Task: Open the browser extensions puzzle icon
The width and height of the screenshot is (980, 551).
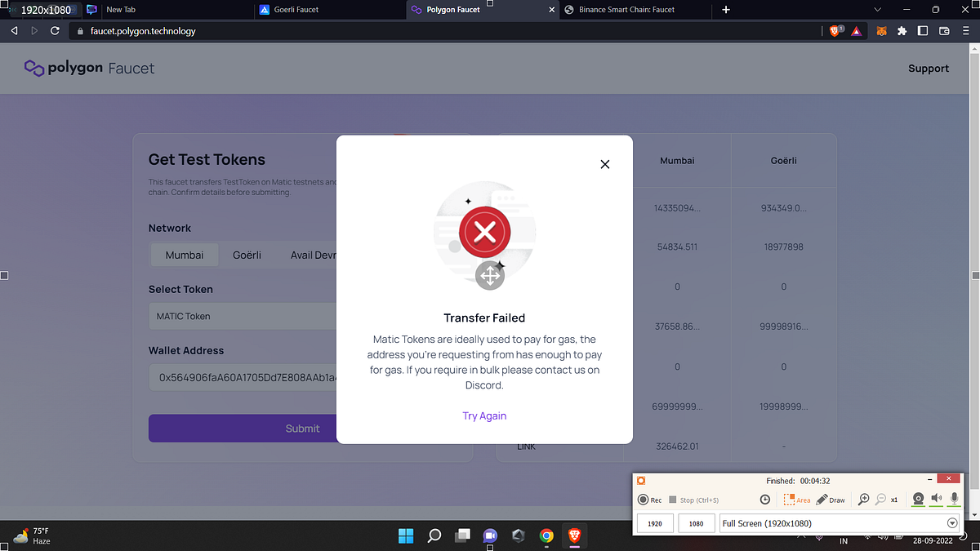Action: point(902,30)
